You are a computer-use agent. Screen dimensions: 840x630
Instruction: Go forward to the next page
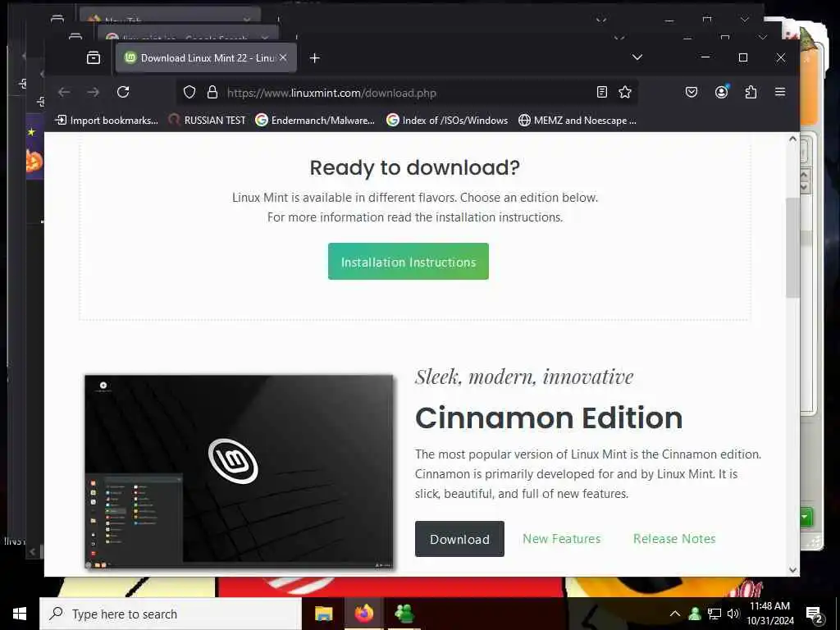(94, 92)
